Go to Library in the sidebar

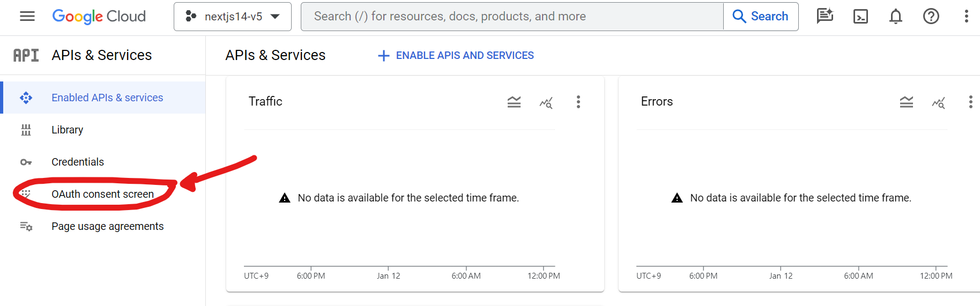point(68,130)
